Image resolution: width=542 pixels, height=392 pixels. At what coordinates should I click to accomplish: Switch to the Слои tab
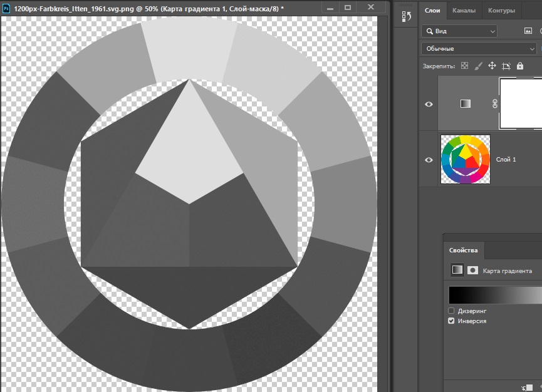pos(432,11)
